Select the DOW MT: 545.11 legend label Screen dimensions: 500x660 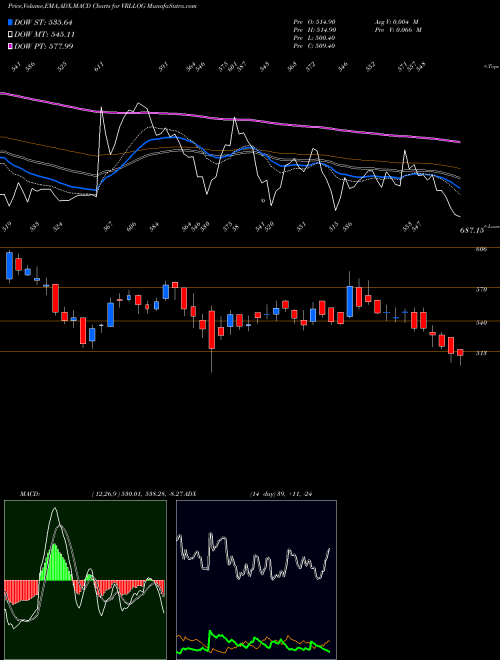[44, 34]
